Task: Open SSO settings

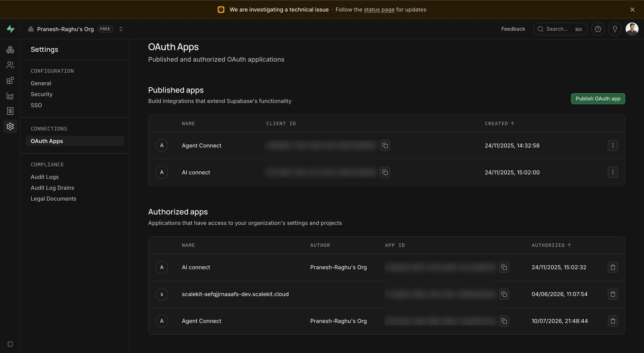Action: (36, 105)
